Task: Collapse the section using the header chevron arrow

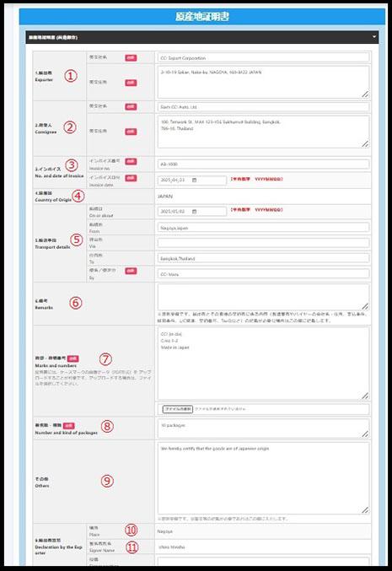Action: click(x=373, y=37)
